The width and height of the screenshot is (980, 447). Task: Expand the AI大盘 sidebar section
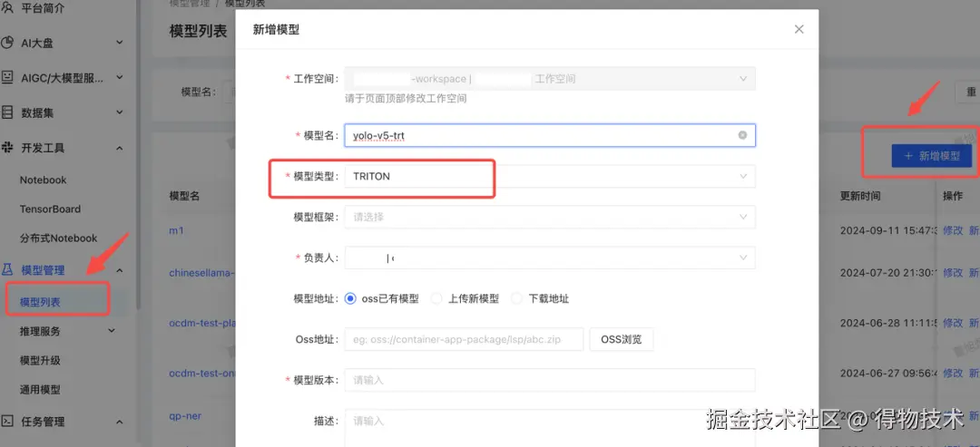120,43
